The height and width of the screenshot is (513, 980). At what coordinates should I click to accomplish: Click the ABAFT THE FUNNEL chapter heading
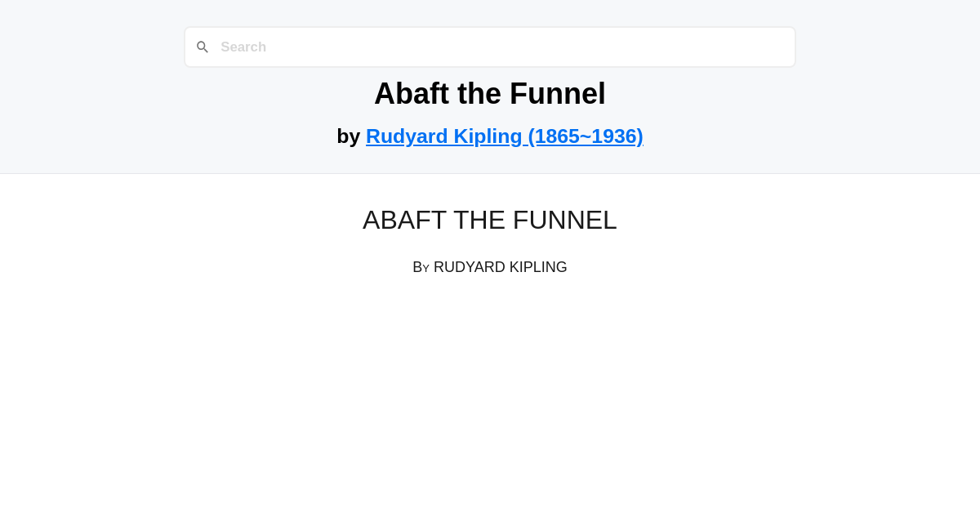(490, 220)
